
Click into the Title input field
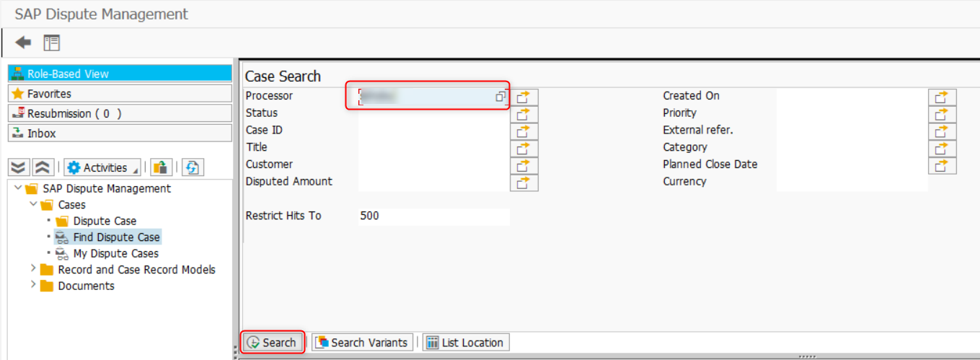pos(433,148)
